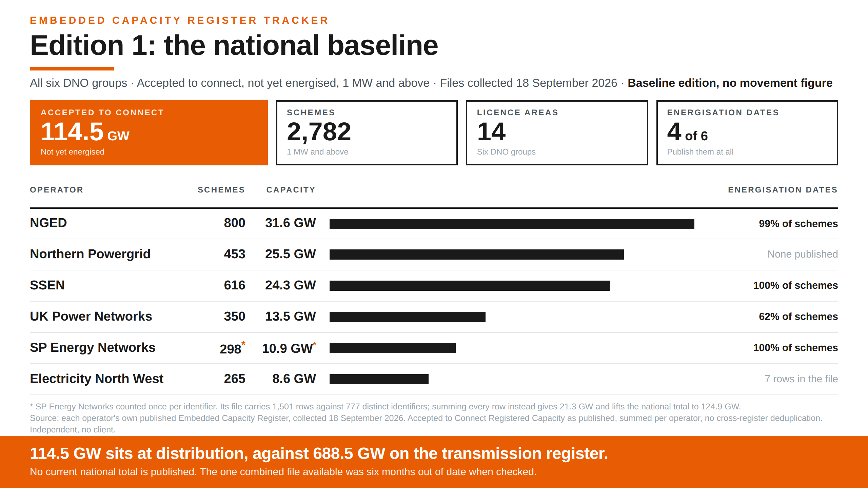Click the 'Operator' column header
Screen dimensions: 868x488
[x=57, y=190]
